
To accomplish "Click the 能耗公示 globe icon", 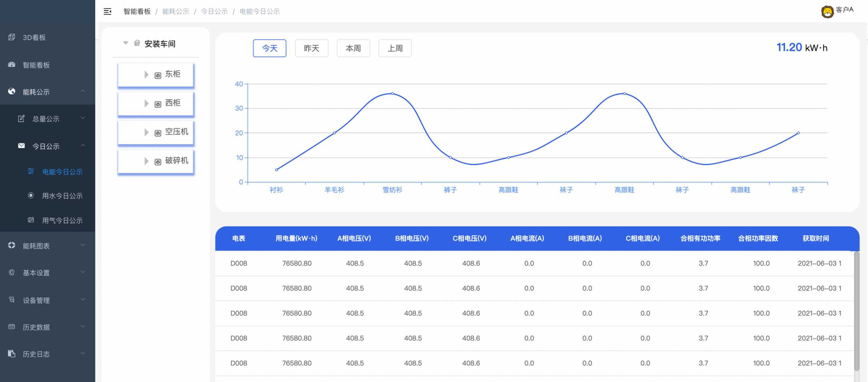I will pyautogui.click(x=11, y=92).
